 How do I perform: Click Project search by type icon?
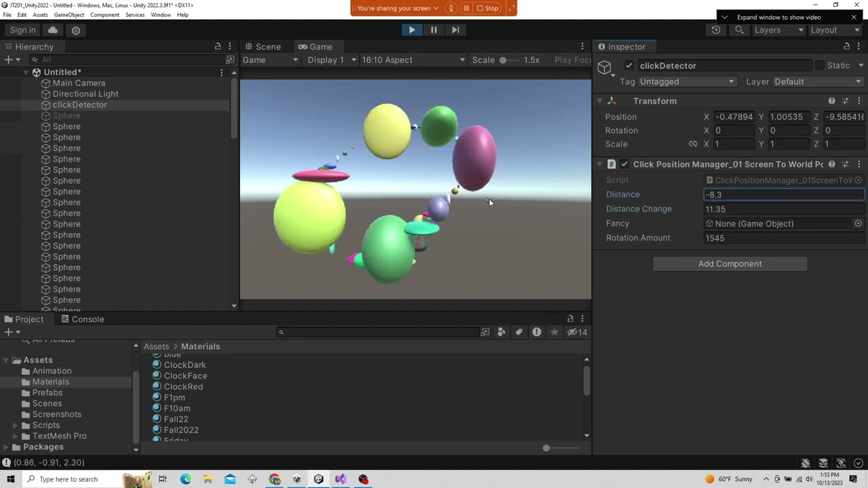point(502,332)
